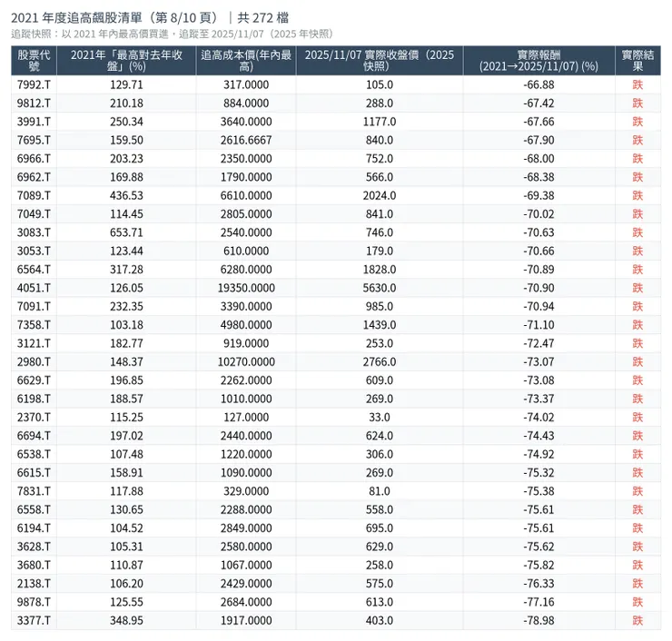672x641 pixels.
Task: Select stock code 6629.T
Action: pos(34,380)
